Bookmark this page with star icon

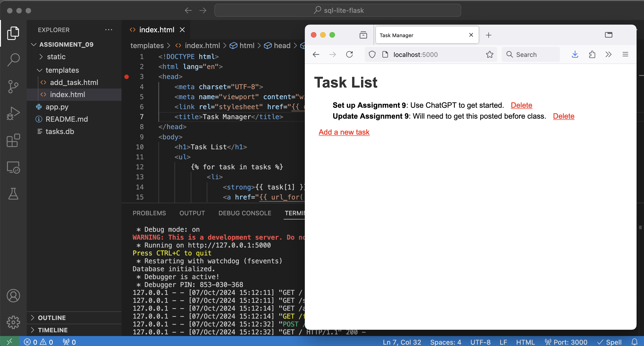click(x=490, y=55)
